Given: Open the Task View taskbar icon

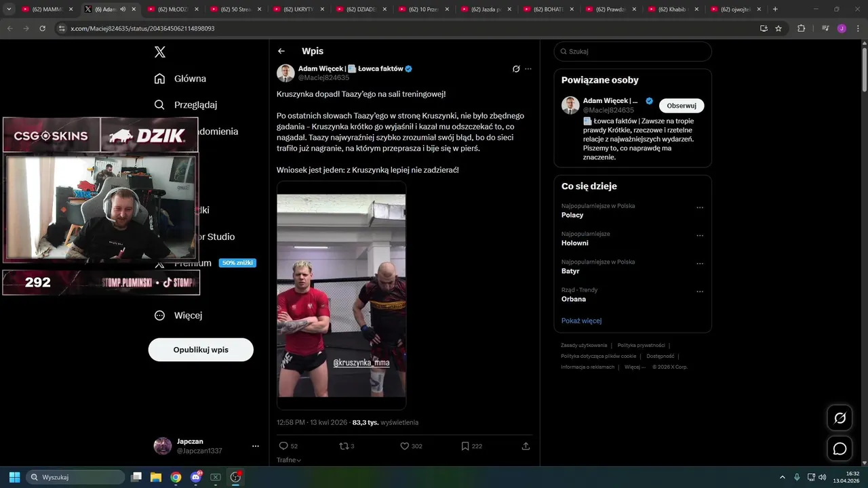Looking at the screenshot, I should coord(136,477).
